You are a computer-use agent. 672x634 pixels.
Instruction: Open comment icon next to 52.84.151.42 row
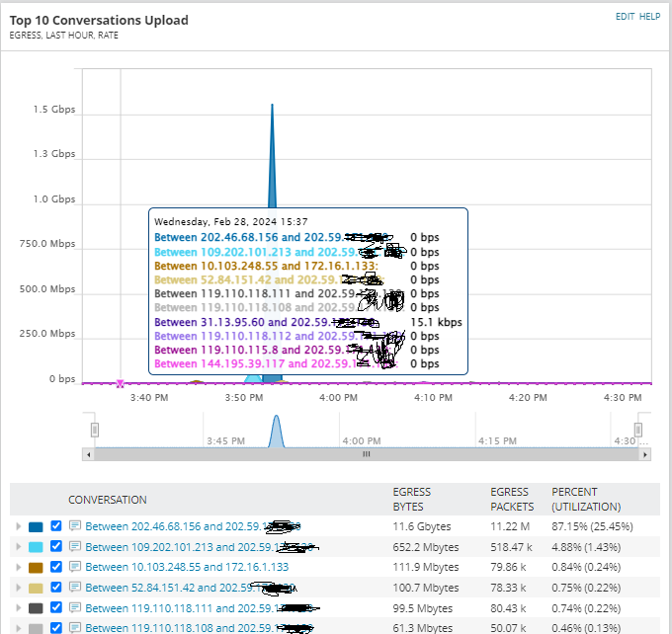click(x=75, y=587)
